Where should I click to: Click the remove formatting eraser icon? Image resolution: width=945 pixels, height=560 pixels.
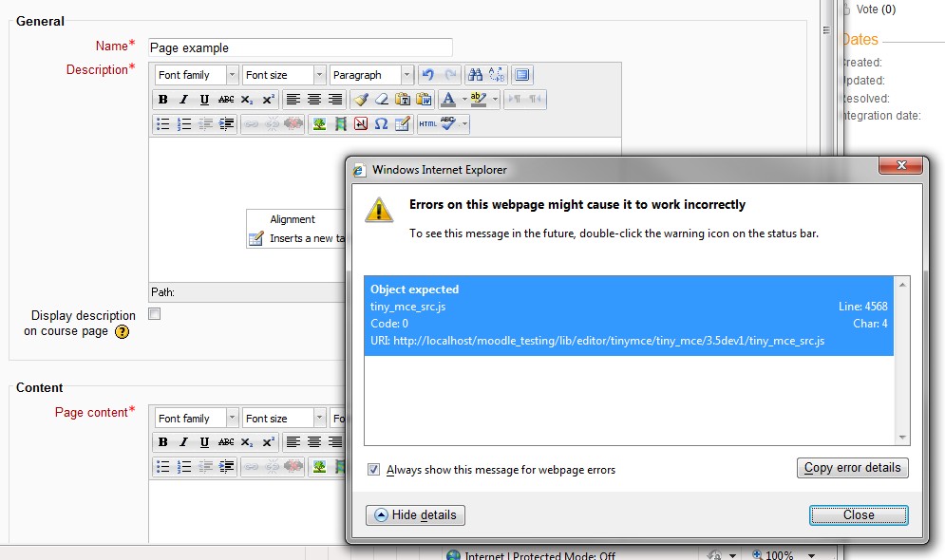(382, 100)
